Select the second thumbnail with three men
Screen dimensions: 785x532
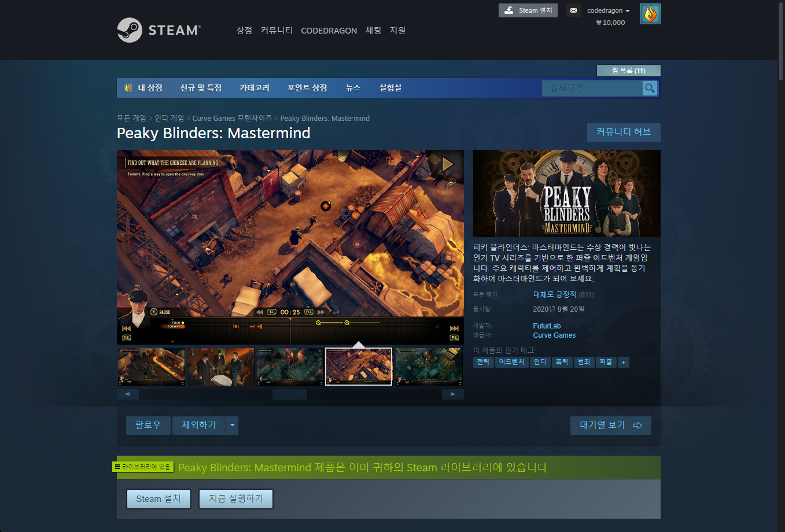pyautogui.click(x=220, y=367)
